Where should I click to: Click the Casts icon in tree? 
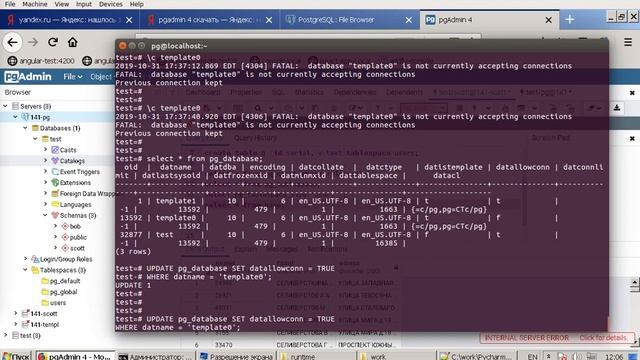(x=55, y=150)
